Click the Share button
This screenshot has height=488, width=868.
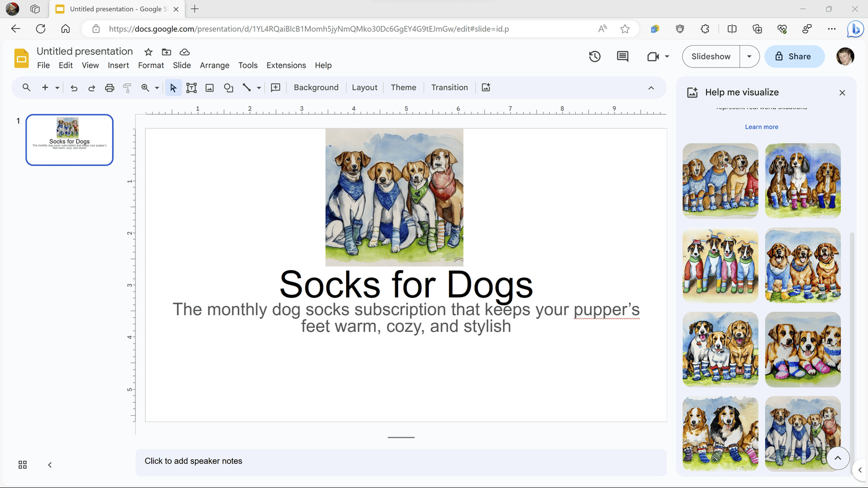click(x=794, y=57)
